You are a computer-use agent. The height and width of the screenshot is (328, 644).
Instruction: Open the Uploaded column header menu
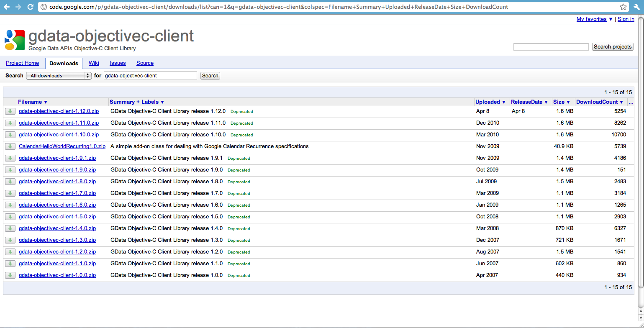pos(490,102)
